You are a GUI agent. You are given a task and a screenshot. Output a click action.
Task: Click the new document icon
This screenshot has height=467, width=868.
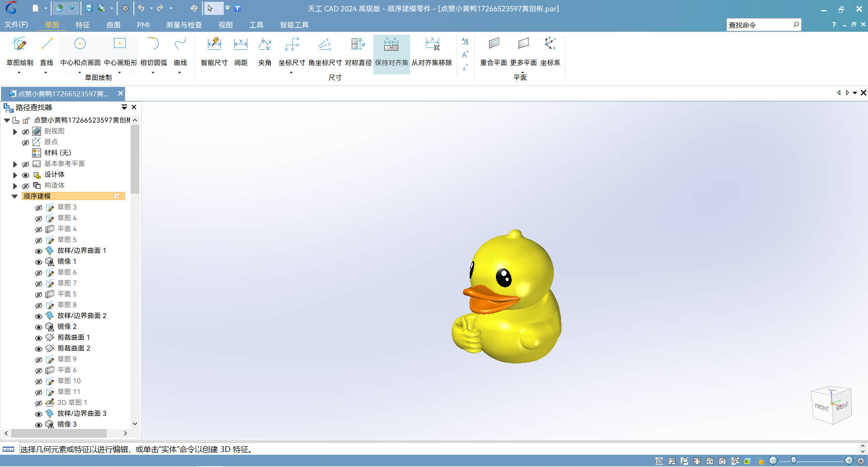[35, 8]
